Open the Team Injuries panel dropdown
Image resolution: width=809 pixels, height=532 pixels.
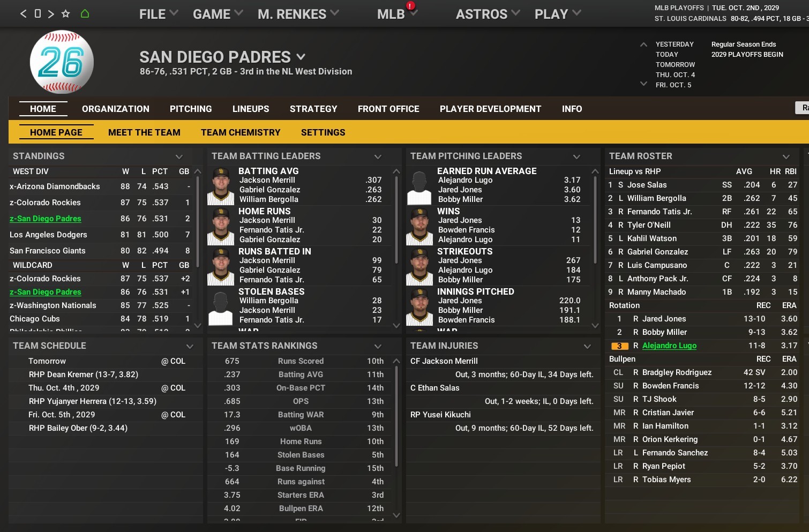coord(587,346)
